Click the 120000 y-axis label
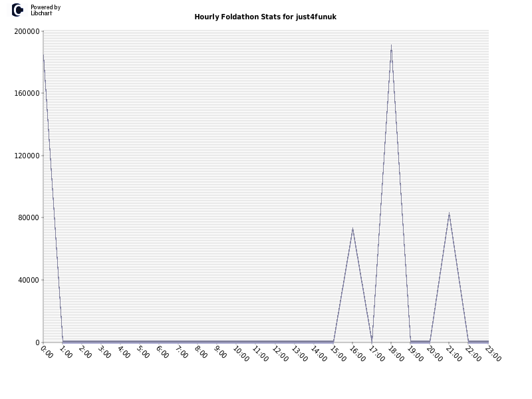The height and width of the screenshot is (399, 532). [x=27, y=156]
